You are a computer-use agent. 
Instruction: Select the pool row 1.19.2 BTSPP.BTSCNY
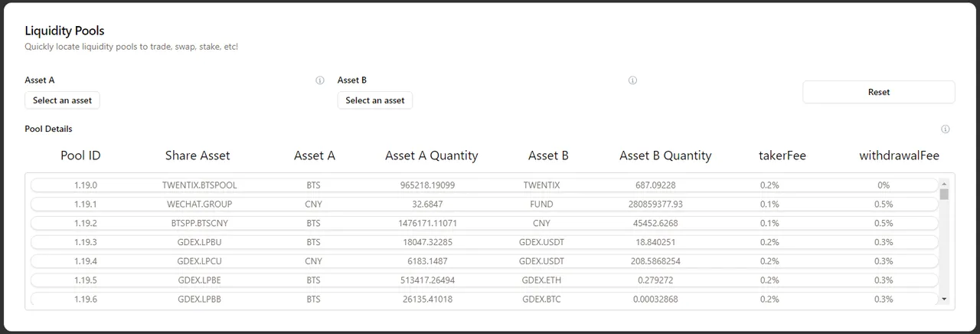(x=484, y=223)
